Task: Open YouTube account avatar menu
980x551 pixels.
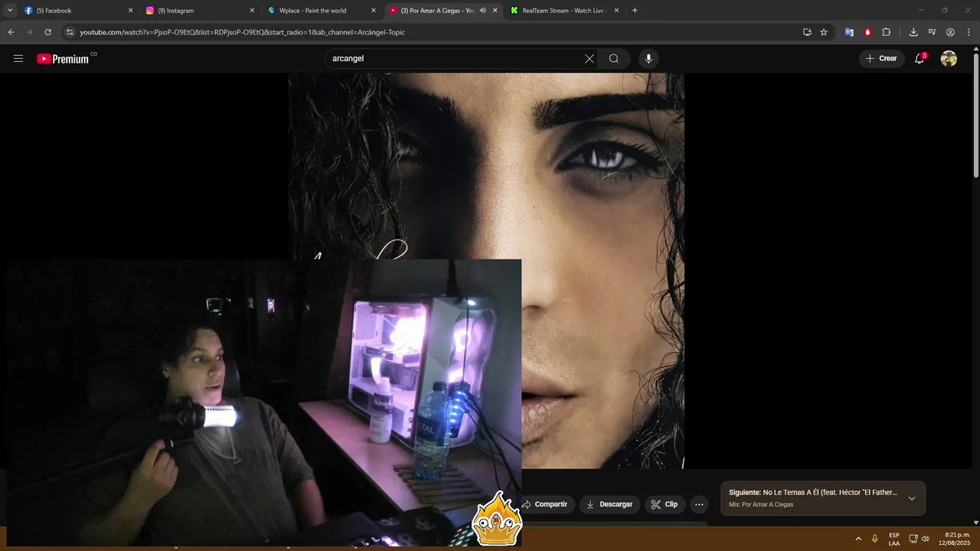Action: point(949,59)
